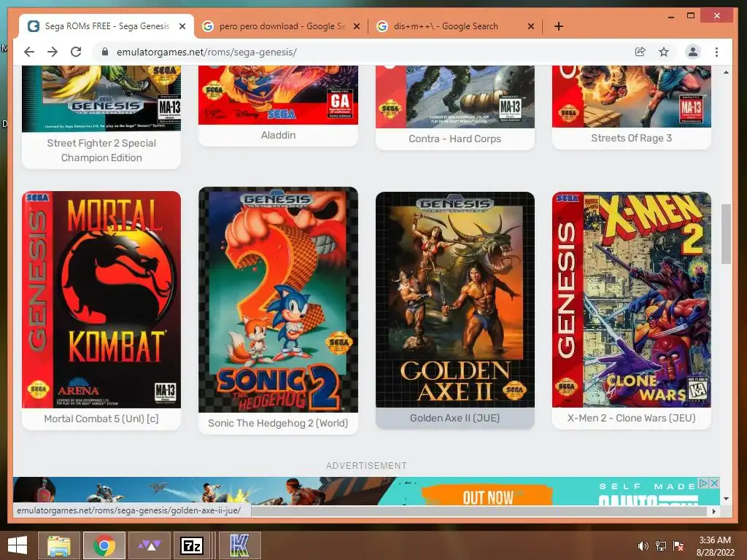Open Sonic The Hedgehog 2 (World) link

point(278,423)
